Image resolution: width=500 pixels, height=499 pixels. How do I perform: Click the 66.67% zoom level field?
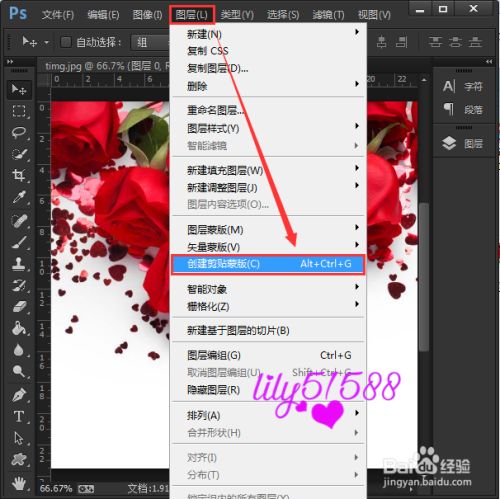pos(55,489)
